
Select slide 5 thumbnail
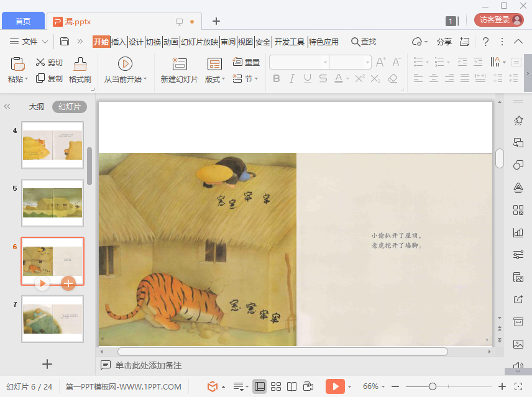tap(53, 203)
